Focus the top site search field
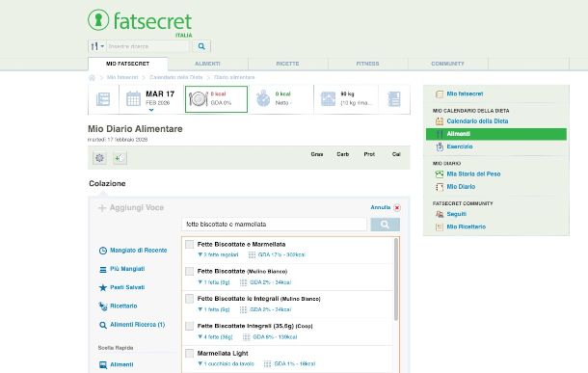 (x=148, y=46)
